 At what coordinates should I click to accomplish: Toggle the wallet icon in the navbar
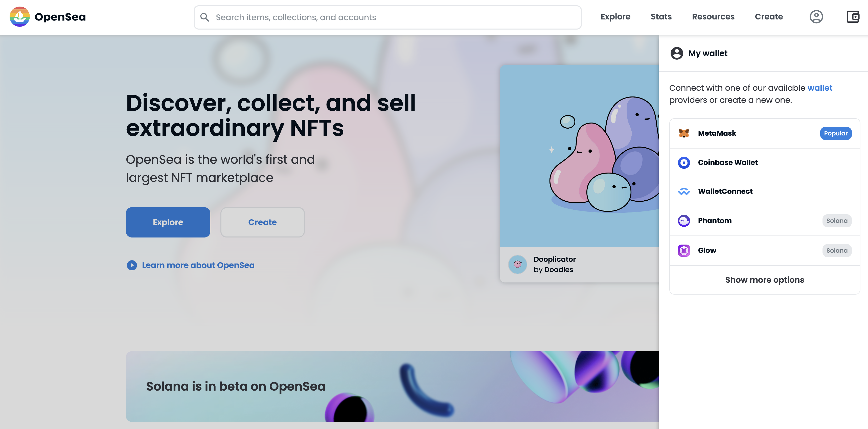(853, 17)
